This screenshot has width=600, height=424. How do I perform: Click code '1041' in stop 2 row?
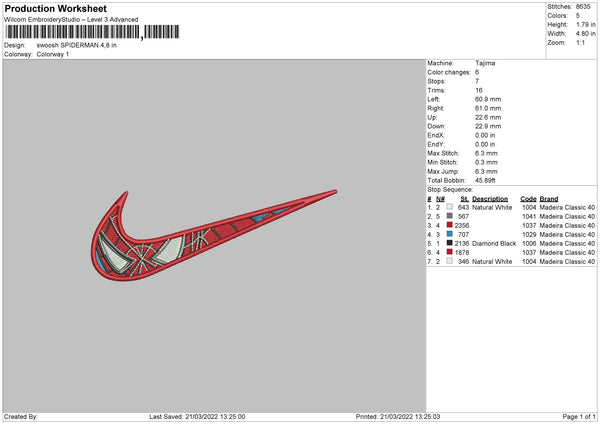[529, 217]
